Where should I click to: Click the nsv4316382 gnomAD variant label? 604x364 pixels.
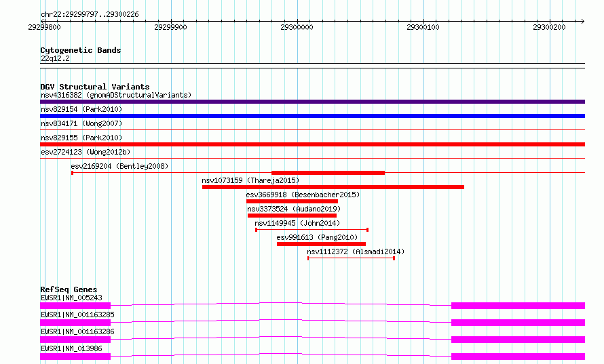click(116, 95)
